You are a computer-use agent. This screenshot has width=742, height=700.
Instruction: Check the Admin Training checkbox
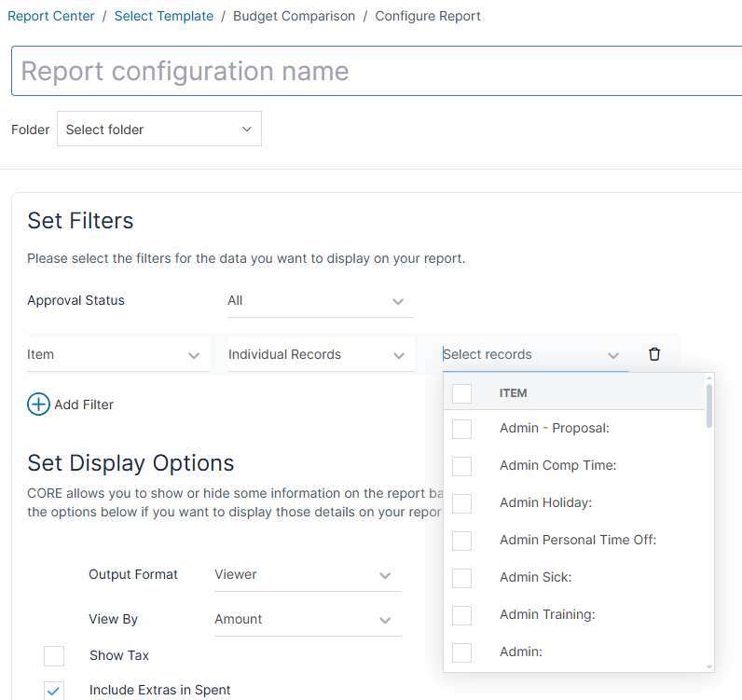pos(461,615)
